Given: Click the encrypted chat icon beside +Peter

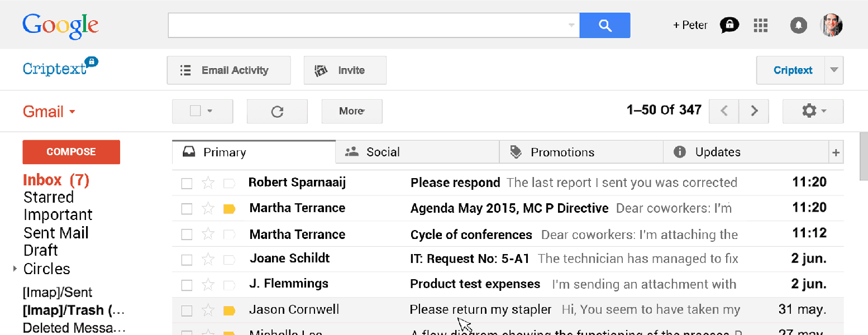Looking at the screenshot, I should 729,25.
